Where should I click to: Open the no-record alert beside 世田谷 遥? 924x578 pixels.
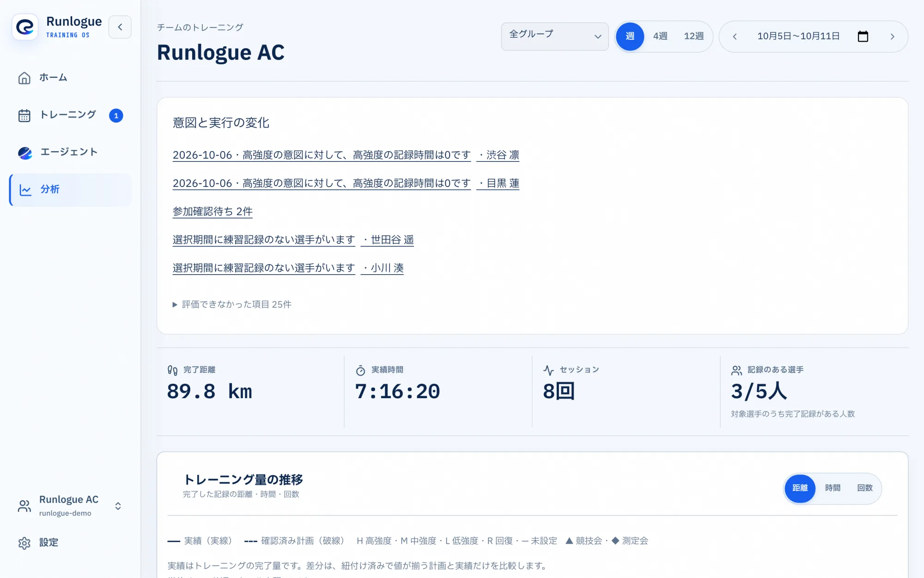pos(264,240)
